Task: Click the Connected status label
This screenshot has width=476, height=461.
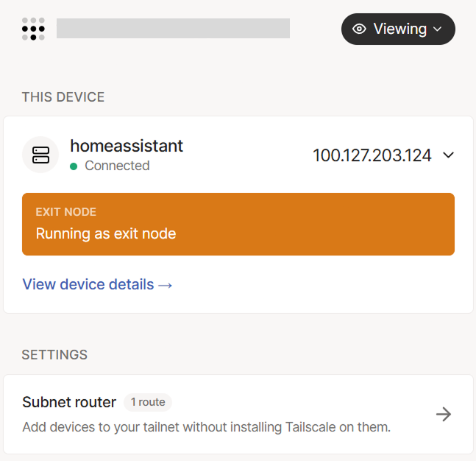Action: (117, 166)
